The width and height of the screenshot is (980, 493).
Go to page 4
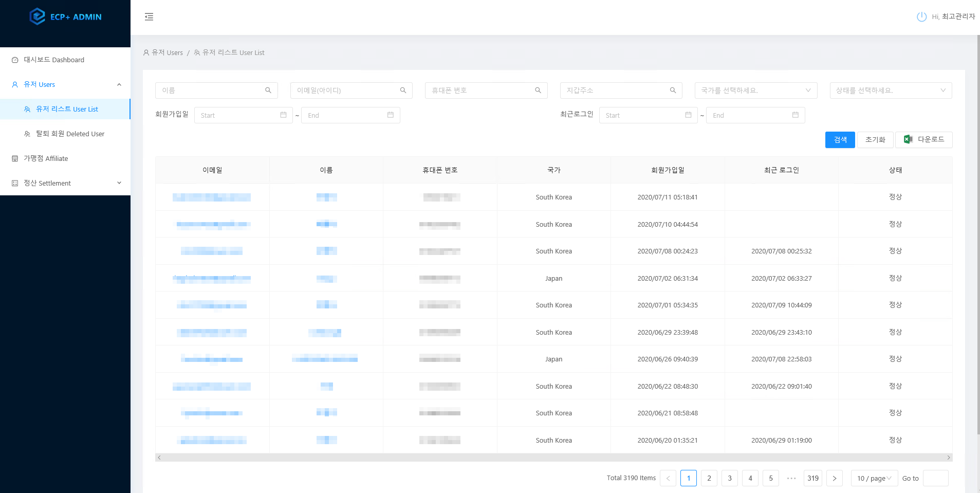[750, 478]
